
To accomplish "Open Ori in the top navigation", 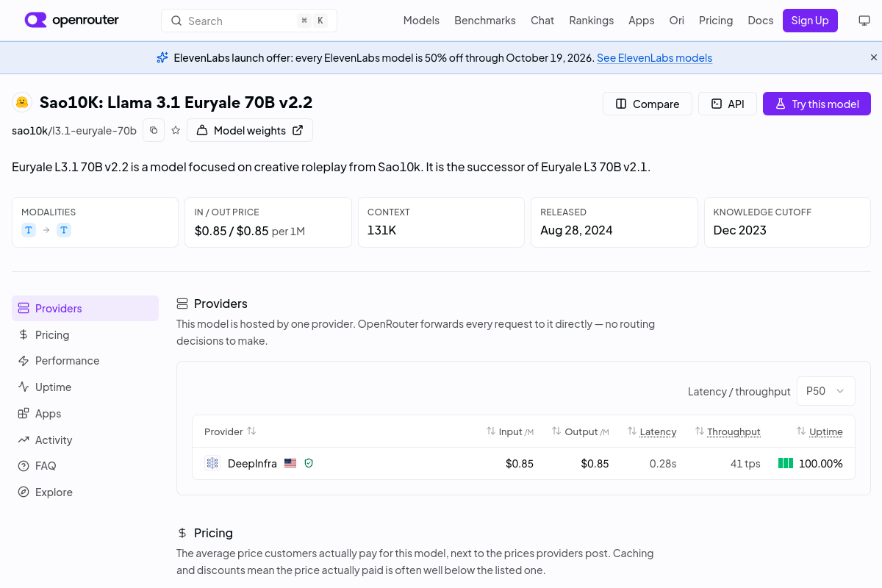I will point(677,21).
